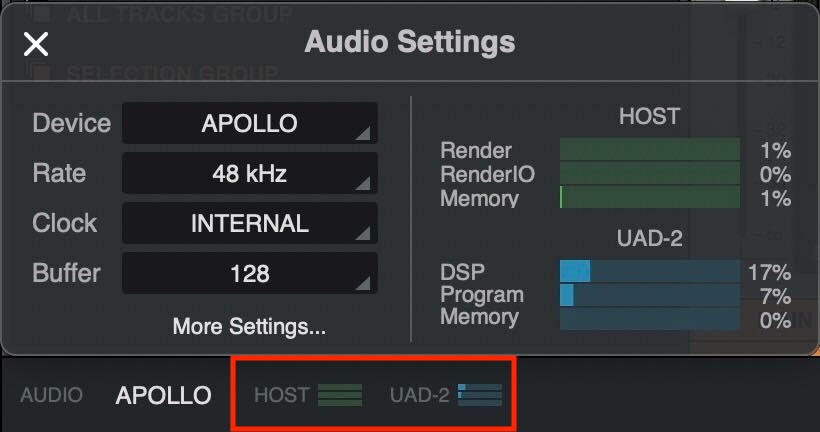
Task: Open the Rate dropdown showing 48 kHz
Action: 249,174
